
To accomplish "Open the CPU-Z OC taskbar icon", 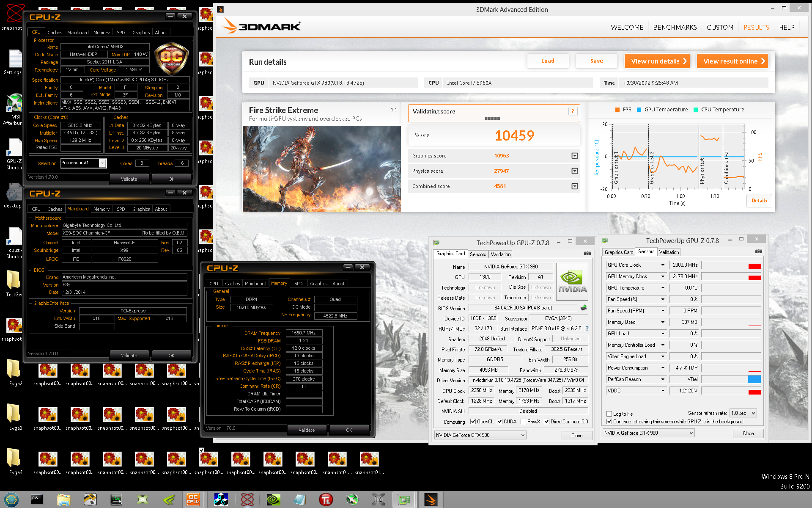I will coord(193,500).
